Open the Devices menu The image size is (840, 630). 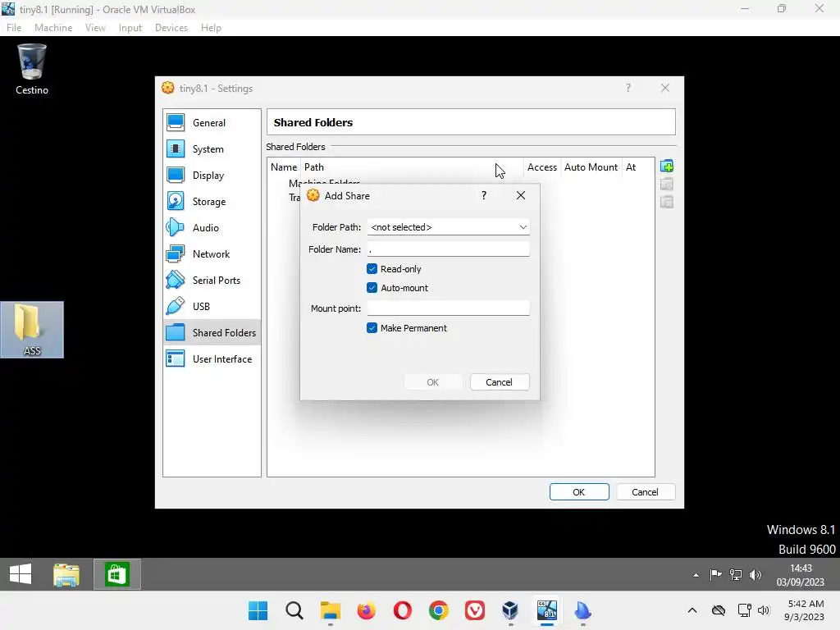click(171, 28)
